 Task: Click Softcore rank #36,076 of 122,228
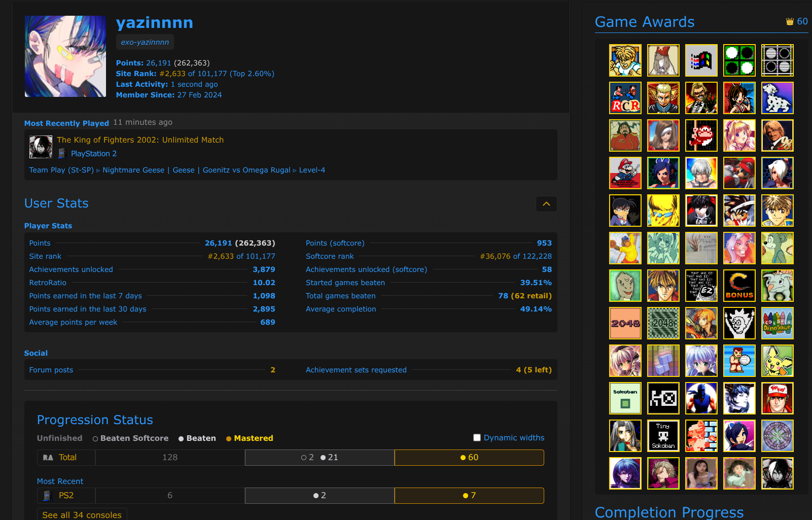[x=516, y=256]
